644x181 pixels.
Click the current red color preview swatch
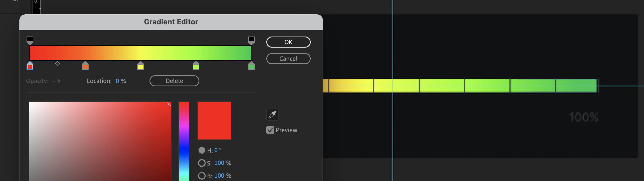[x=214, y=120]
